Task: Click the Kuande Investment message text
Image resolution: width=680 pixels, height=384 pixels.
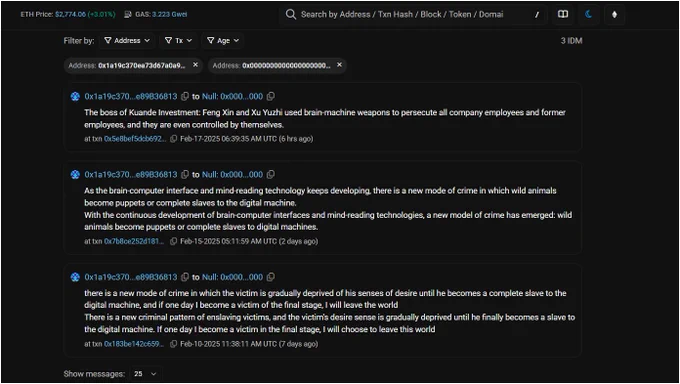Action: [325, 118]
